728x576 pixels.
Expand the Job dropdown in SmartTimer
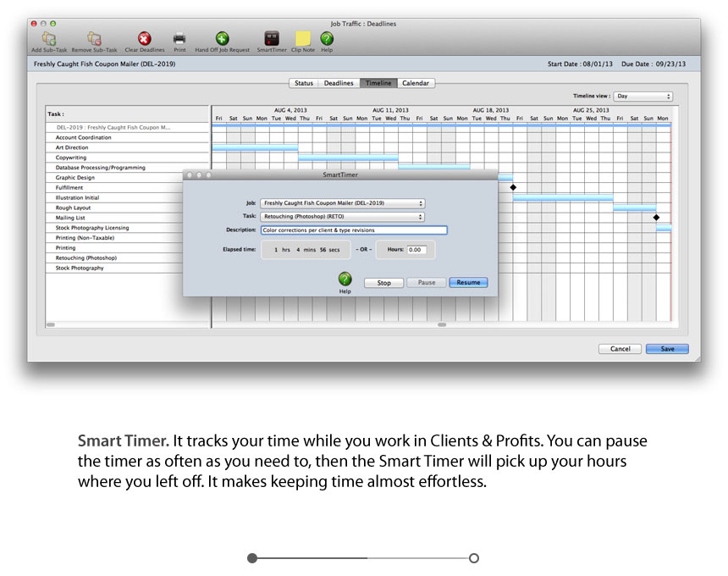tap(342, 203)
